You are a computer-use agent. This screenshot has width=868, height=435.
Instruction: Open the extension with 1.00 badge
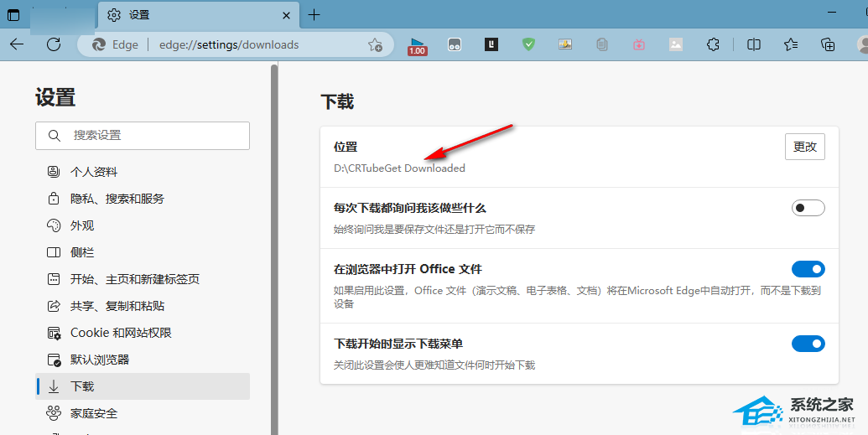point(418,45)
